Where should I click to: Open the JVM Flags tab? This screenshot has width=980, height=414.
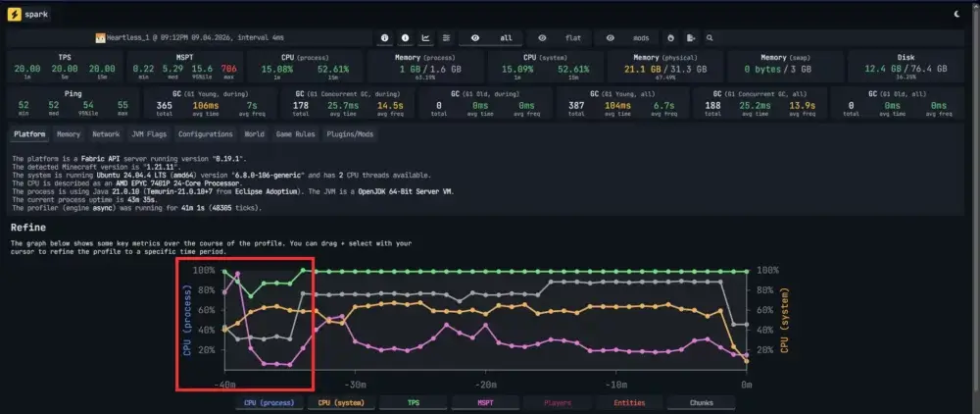click(x=149, y=134)
